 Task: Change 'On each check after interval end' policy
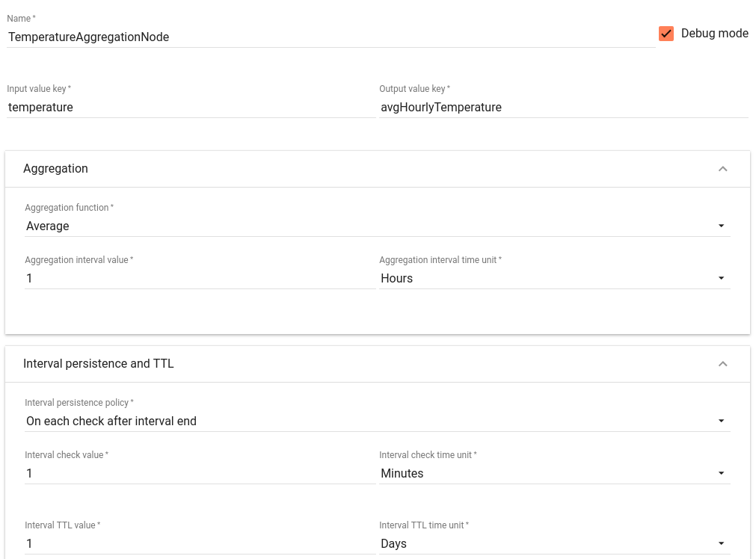pos(378,421)
